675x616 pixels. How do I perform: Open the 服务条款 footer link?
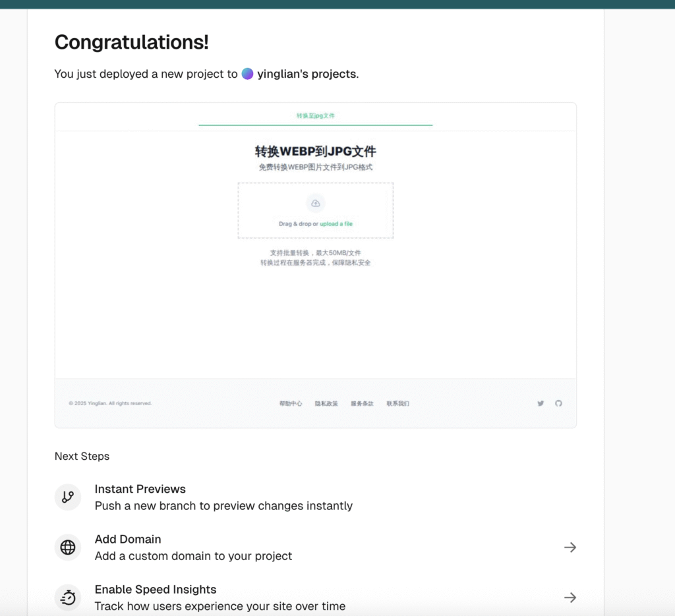pyautogui.click(x=362, y=403)
